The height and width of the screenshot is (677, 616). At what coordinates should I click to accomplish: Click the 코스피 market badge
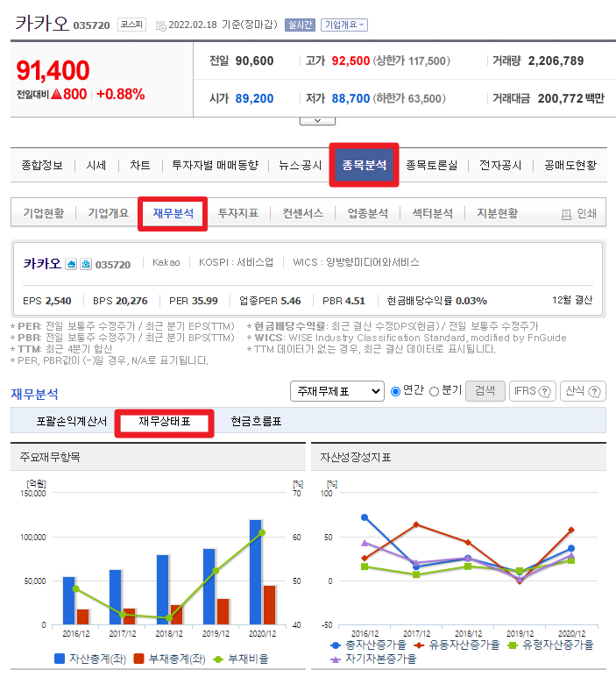click(132, 25)
